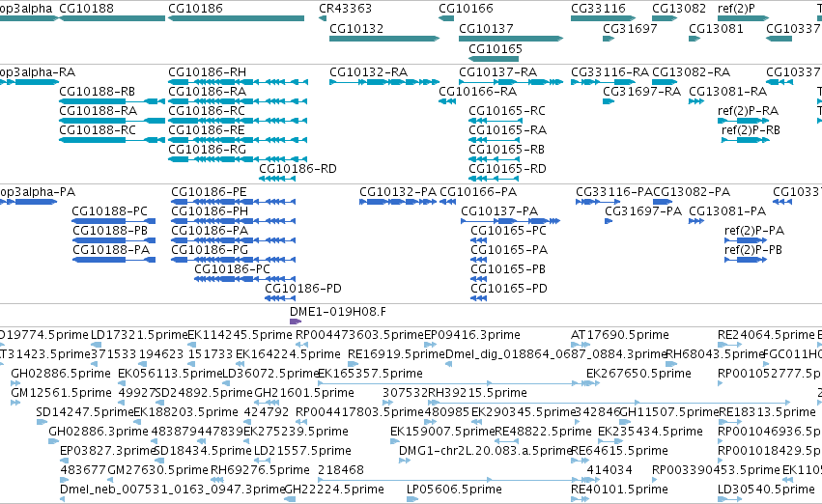Click the CG10137 gene label
The width and height of the screenshot is (822, 504).
486,28
